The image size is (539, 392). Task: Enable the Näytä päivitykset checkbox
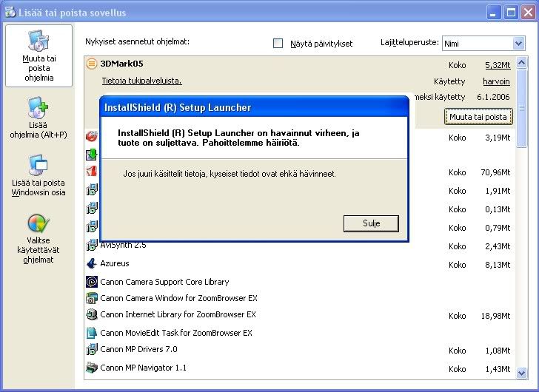278,44
